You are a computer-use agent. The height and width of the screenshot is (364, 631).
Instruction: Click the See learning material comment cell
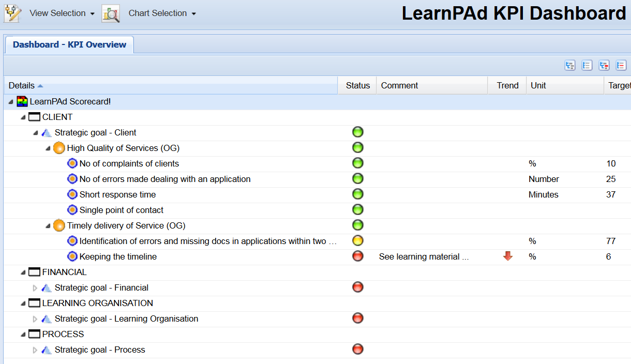pyautogui.click(x=424, y=256)
